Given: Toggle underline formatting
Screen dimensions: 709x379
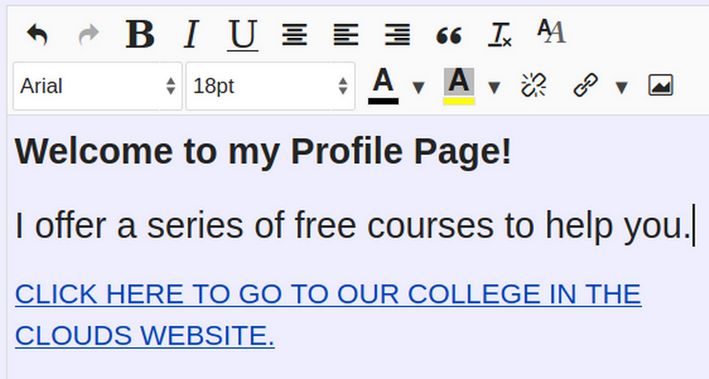Looking at the screenshot, I should (242, 35).
